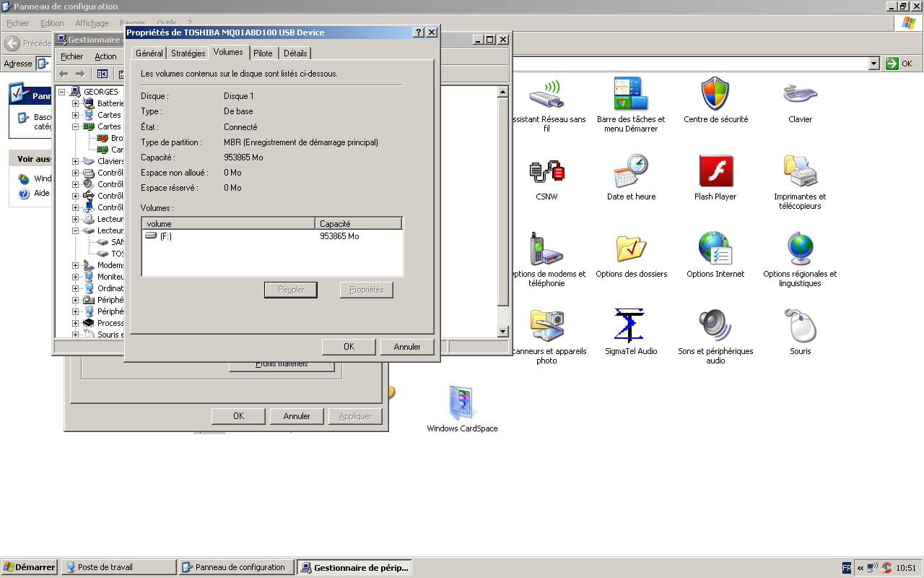The height and width of the screenshot is (578, 924).
Task: Select the GEORGES computer icon in tree
Action: tap(75, 92)
